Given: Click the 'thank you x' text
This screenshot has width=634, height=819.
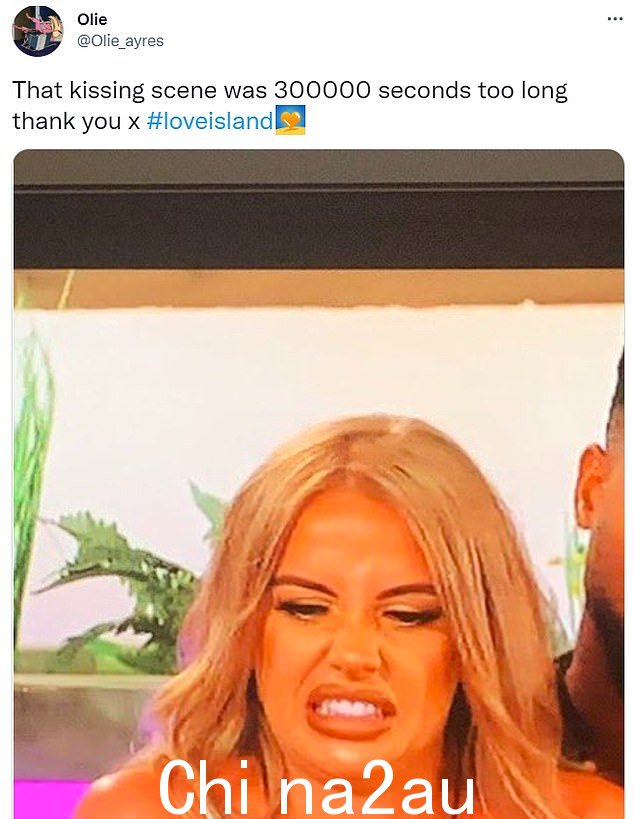Looking at the screenshot, I should tap(76, 122).
